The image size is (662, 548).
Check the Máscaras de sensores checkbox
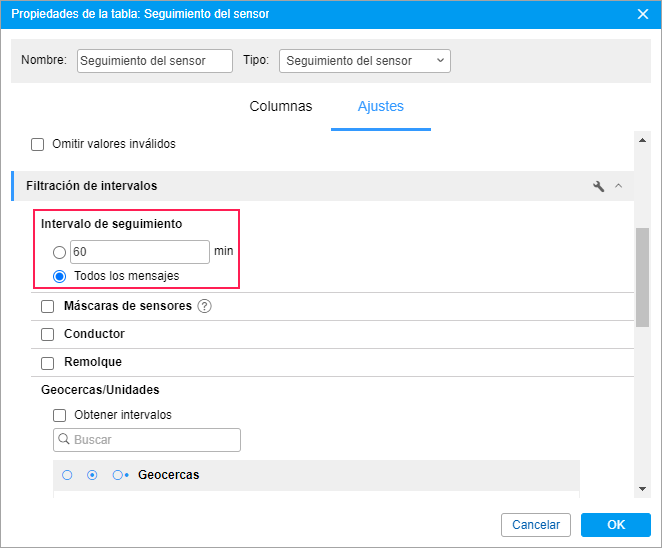coord(48,306)
